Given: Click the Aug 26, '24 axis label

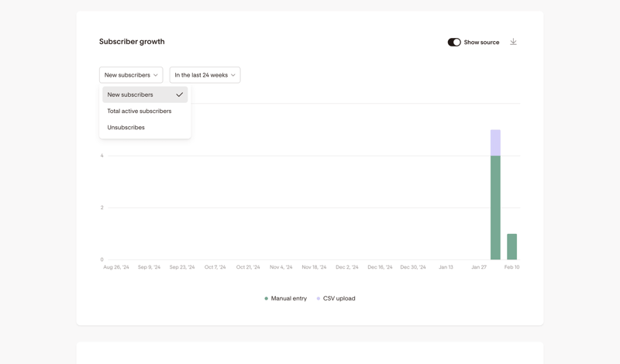Looking at the screenshot, I should click(116, 267).
